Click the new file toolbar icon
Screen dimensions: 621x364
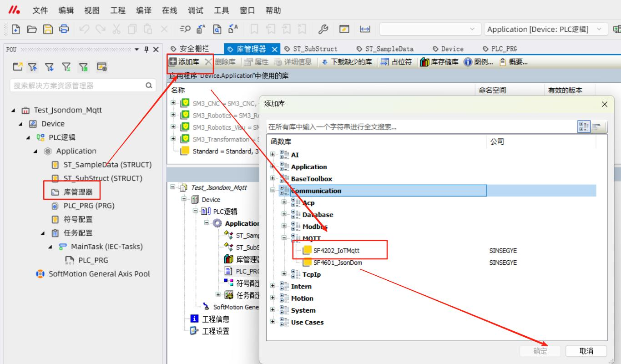(16, 29)
